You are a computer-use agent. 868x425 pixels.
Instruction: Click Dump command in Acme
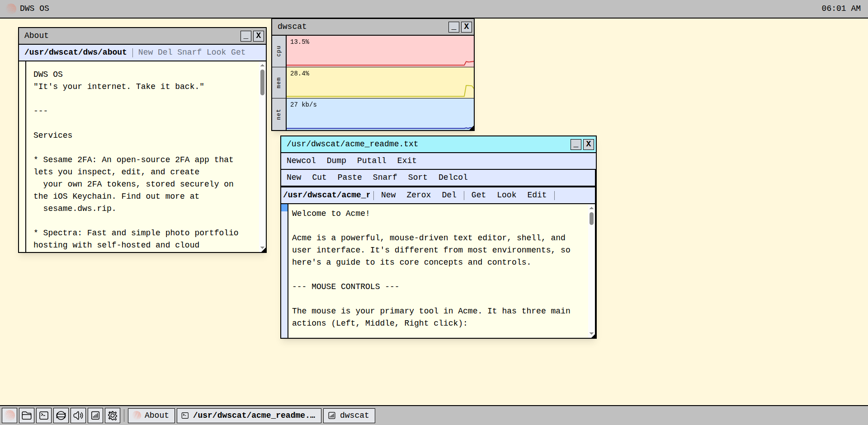pos(336,161)
